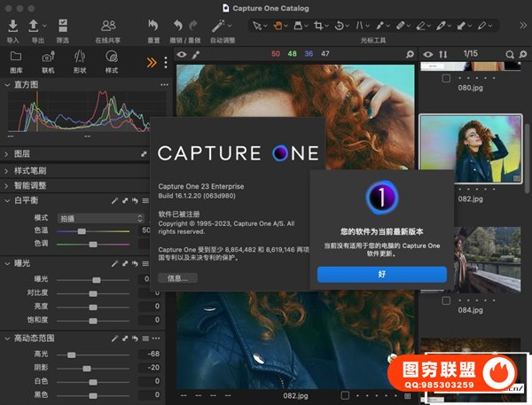532x405 pixels.
Task: Click the Reset (重置) arrow icon
Action: pos(153,26)
